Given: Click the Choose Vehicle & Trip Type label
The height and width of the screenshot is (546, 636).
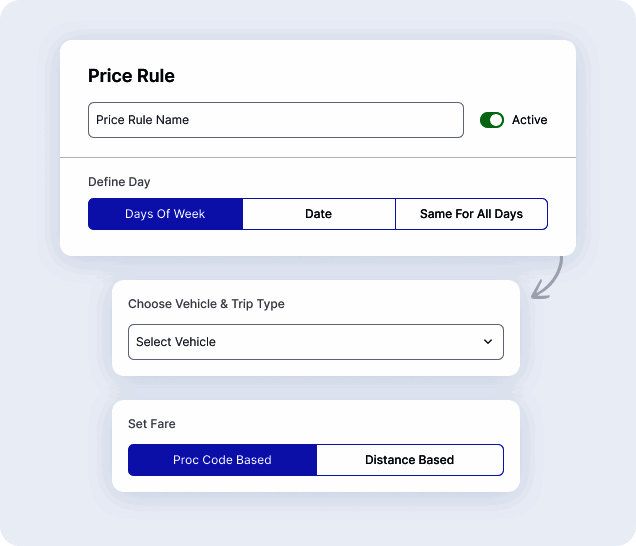Looking at the screenshot, I should pos(206,304).
